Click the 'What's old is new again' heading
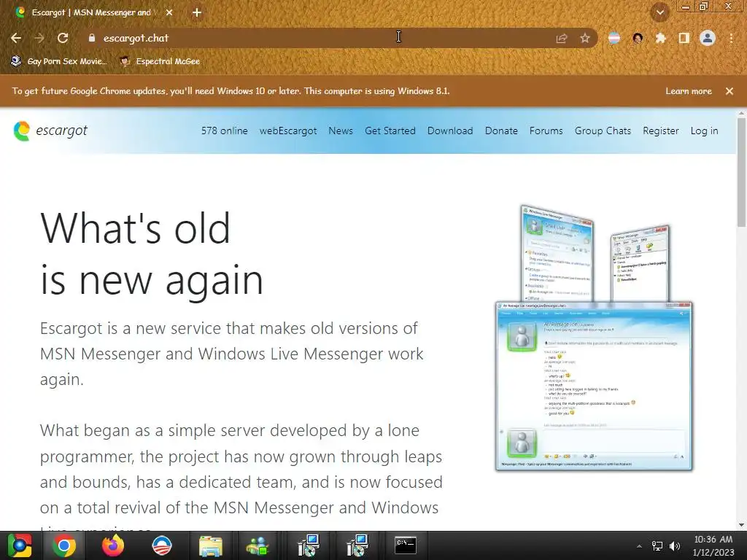Screen dimensions: 747x560 (152, 254)
